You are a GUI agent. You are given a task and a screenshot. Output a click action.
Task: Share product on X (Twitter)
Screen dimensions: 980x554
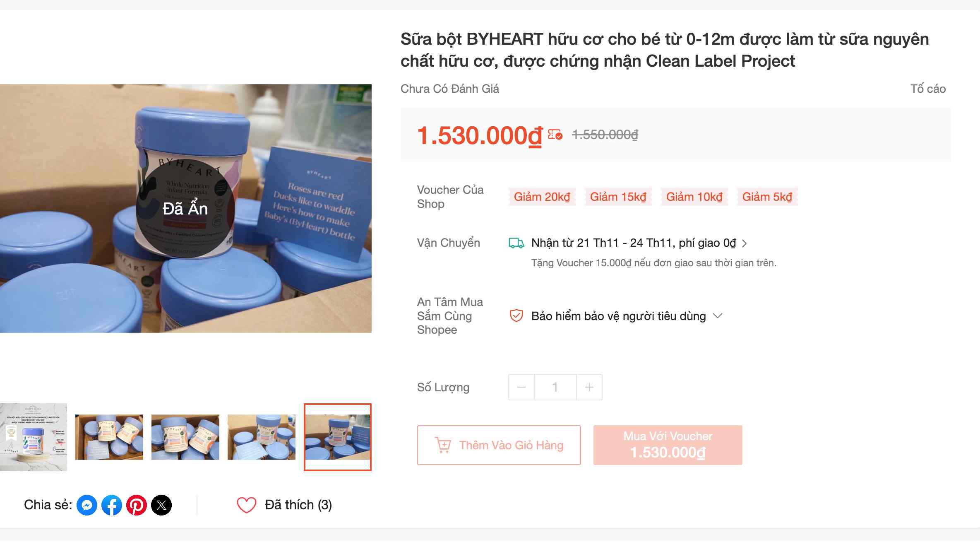(x=161, y=505)
